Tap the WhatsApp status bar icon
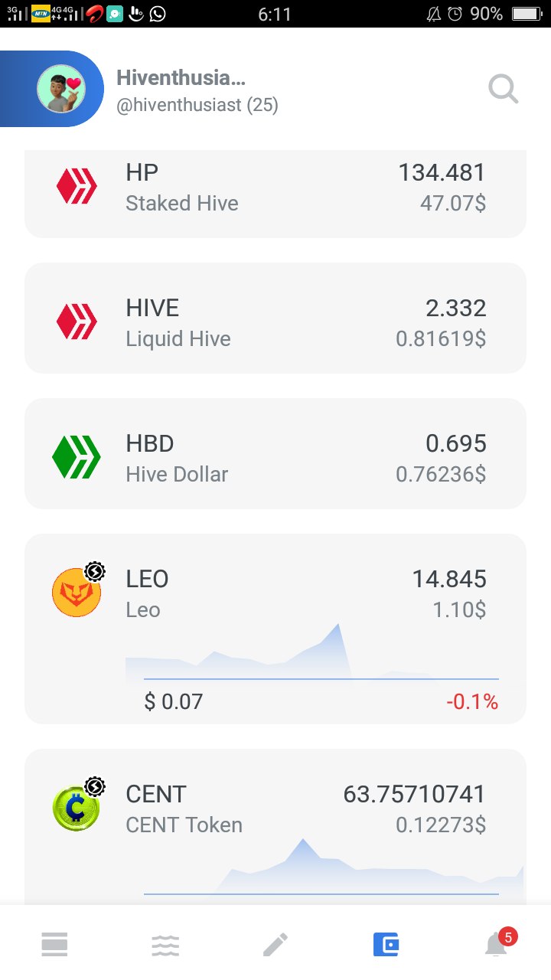551x980 pixels. pos(158,14)
